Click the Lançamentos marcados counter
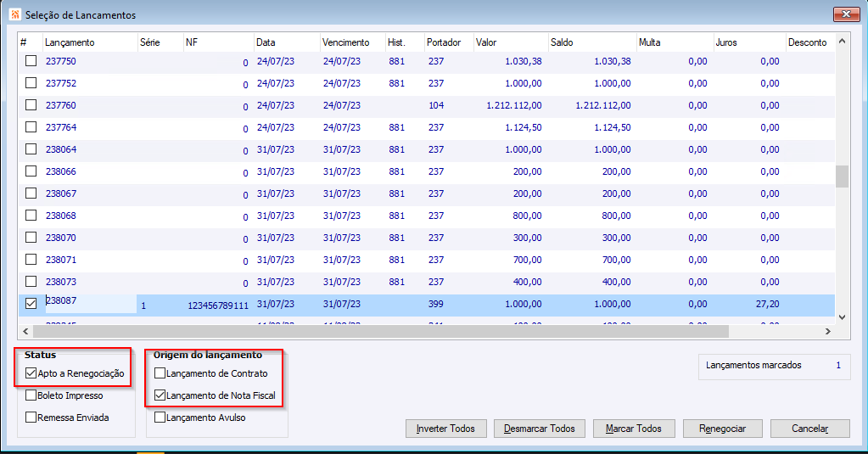The height and width of the screenshot is (454, 868). click(773, 366)
